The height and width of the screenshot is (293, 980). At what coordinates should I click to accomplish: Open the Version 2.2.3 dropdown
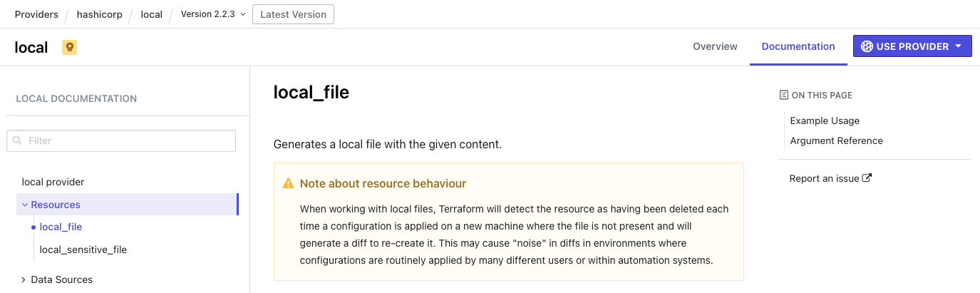click(213, 14)
